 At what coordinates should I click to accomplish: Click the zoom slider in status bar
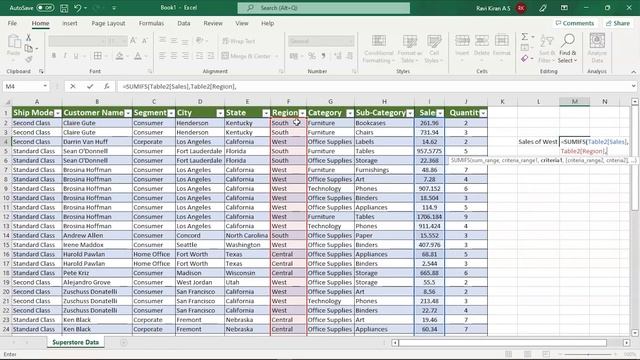click(x=588, y=354)
